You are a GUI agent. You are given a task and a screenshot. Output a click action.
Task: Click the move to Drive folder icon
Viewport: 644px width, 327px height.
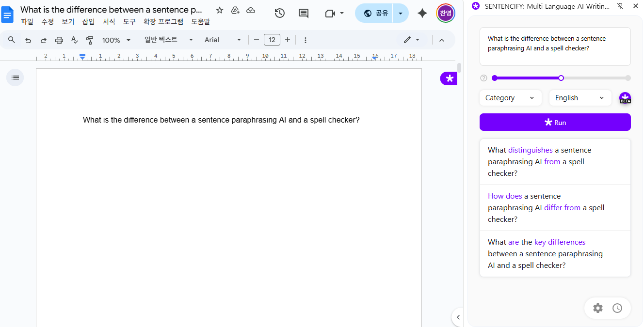235,10
